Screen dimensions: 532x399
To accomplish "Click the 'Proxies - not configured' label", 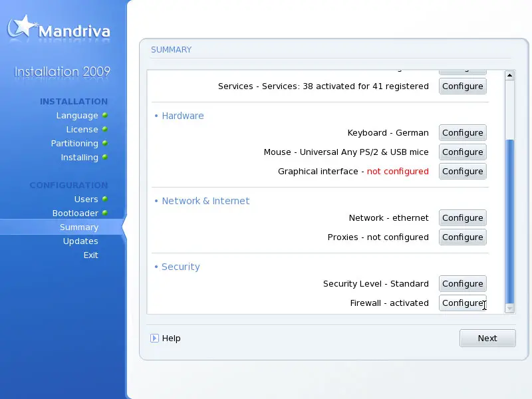I will coord(378,237).
